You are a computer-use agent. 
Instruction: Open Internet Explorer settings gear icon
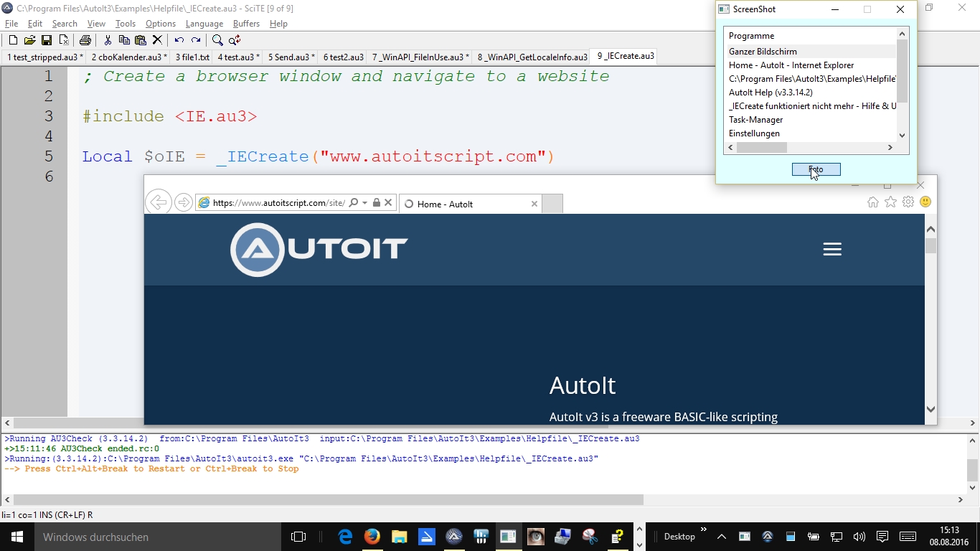[908, 202]
